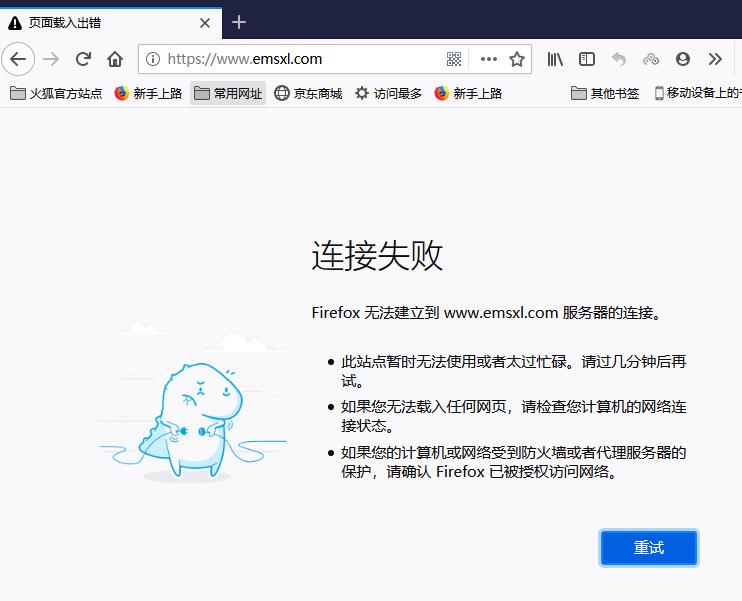
Task: Open the cloud sync toolbar icon
Action: click(651, 59)
